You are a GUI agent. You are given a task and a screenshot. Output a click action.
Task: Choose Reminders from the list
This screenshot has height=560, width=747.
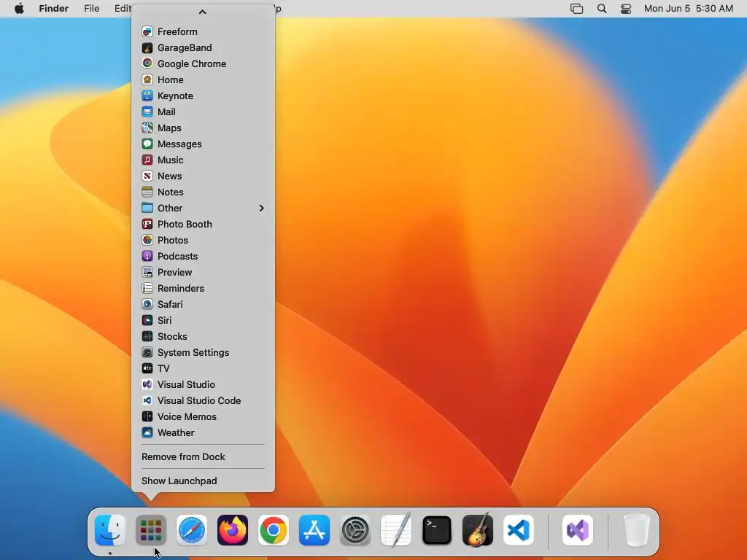(203, 288)
